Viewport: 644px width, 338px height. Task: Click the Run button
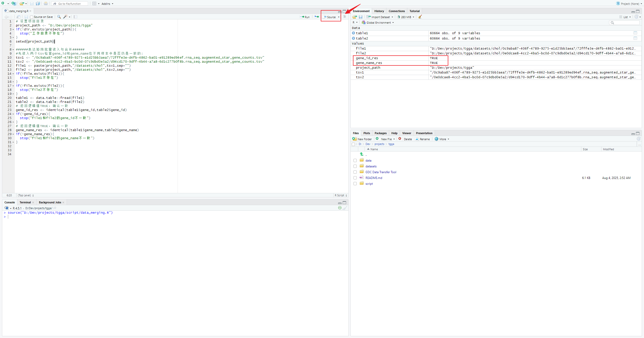(x=305, y=17)
